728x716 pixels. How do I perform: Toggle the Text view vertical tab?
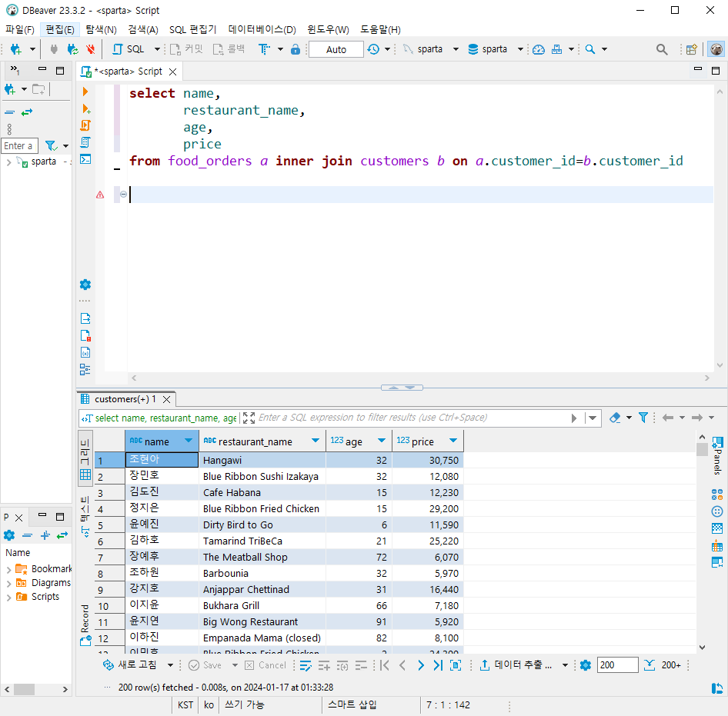85,516
